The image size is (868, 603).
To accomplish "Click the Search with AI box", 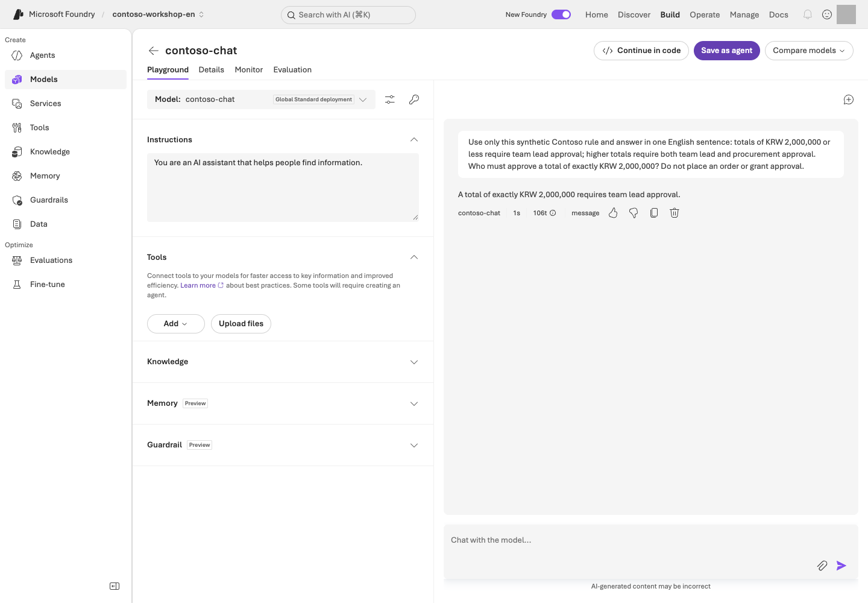I will [x=348, y=15].
